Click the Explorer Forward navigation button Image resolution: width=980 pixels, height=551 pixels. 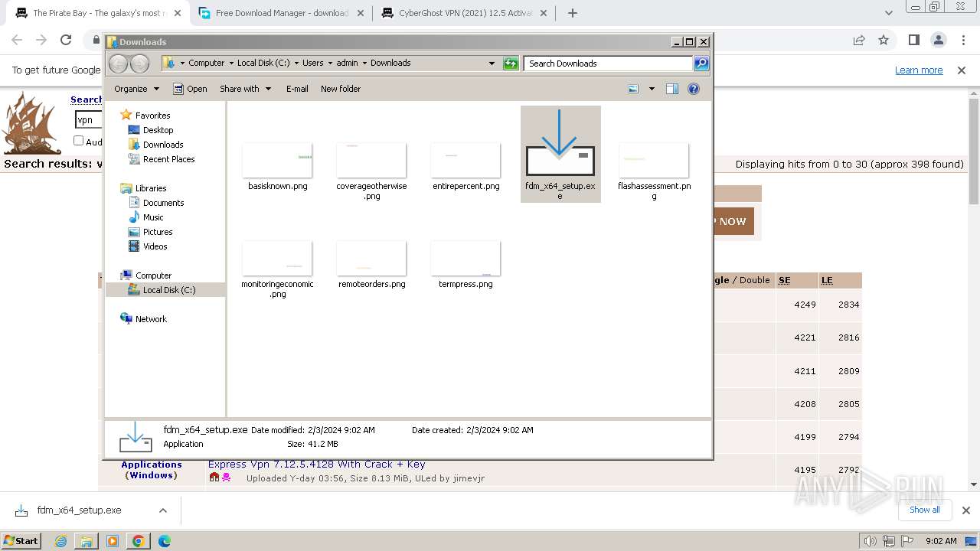click(139, 64)
